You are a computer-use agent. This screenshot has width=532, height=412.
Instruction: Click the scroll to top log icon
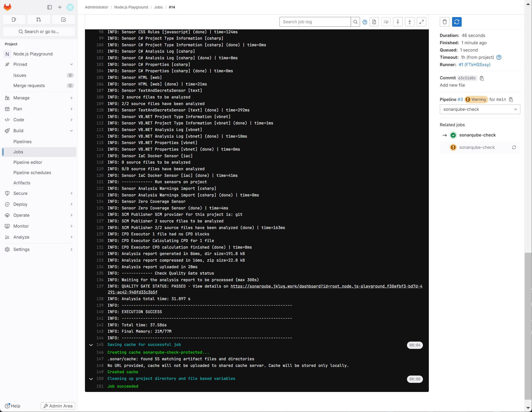pos(398,22)
